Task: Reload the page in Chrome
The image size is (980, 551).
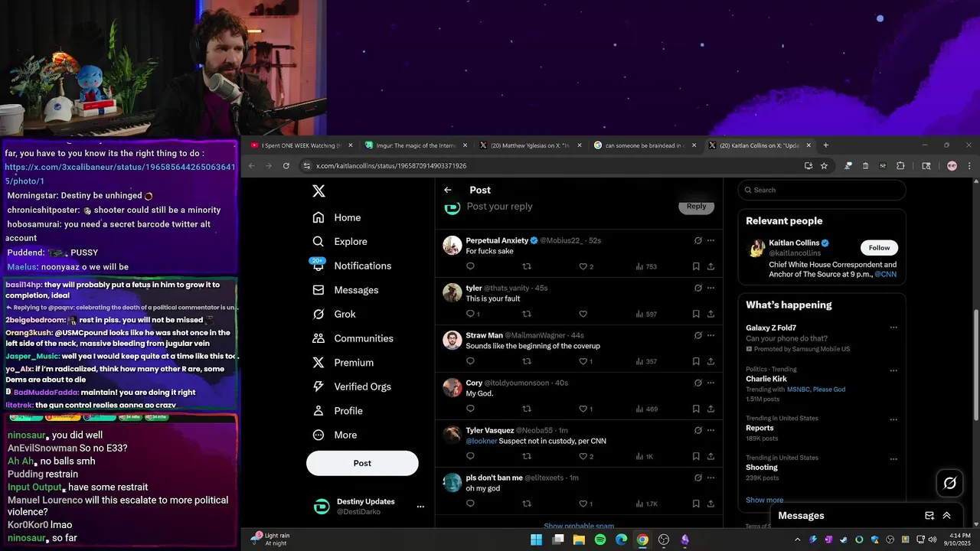Action: point(286,165)
